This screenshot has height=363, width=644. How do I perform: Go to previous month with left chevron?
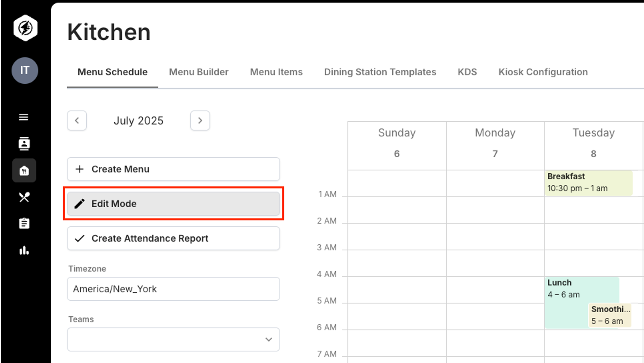(x=77, y=121)
